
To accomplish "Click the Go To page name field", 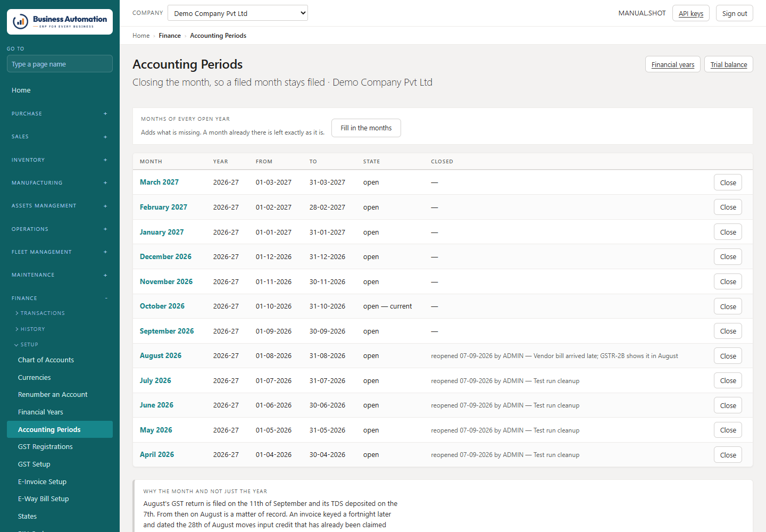I will click(60, 64).
